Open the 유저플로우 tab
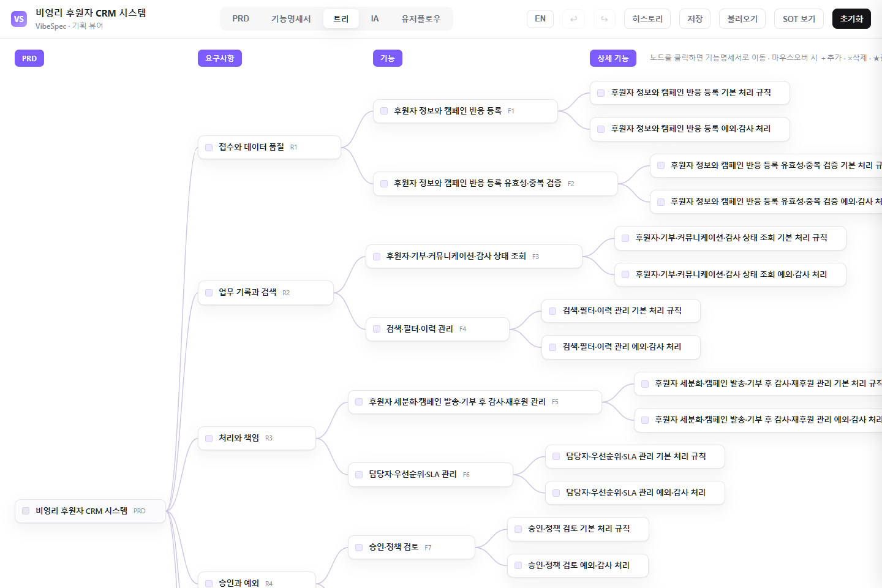Viewport: 882px width, 588px height. (x=421, y=19)
